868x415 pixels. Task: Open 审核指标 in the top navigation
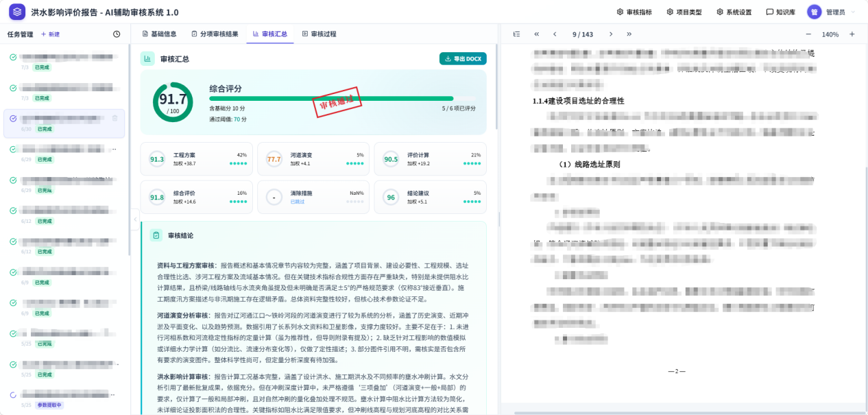pyautogui.click(x=635, y=12)
